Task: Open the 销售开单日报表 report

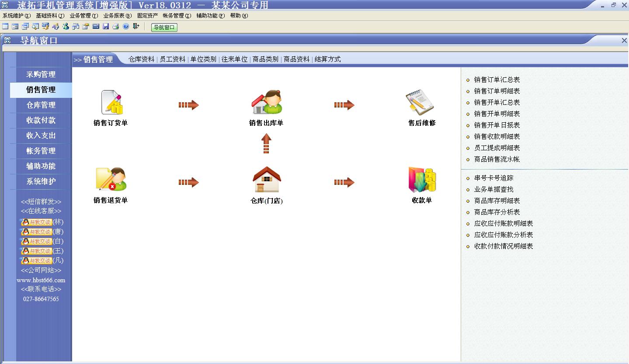Action: coord(497,125)
